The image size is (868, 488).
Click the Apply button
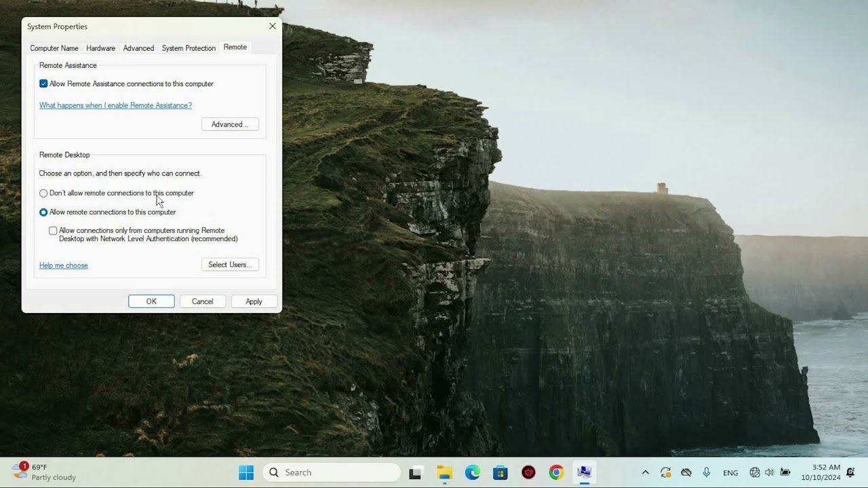pos(254,302)
